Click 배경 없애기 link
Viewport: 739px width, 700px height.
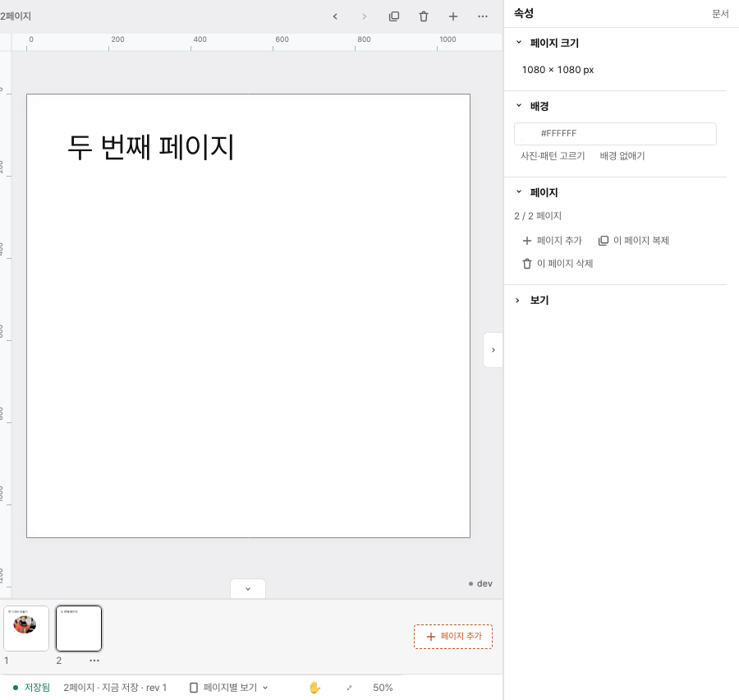coord(622,155)
